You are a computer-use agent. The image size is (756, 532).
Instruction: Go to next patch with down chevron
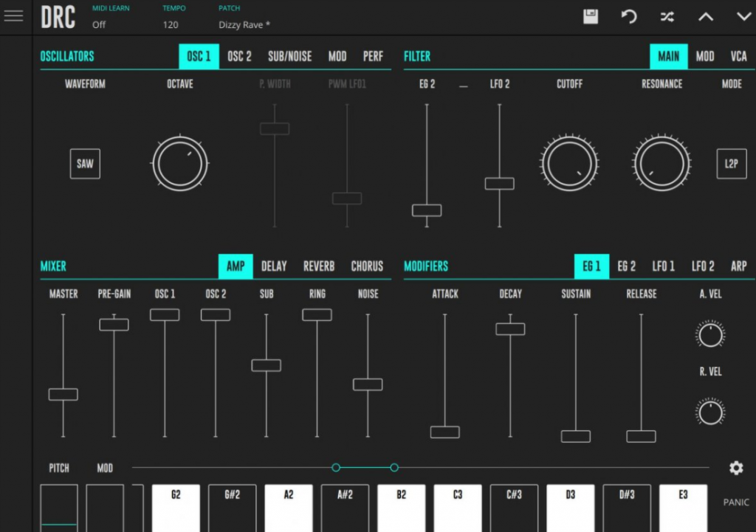click(x=743, y=16)
